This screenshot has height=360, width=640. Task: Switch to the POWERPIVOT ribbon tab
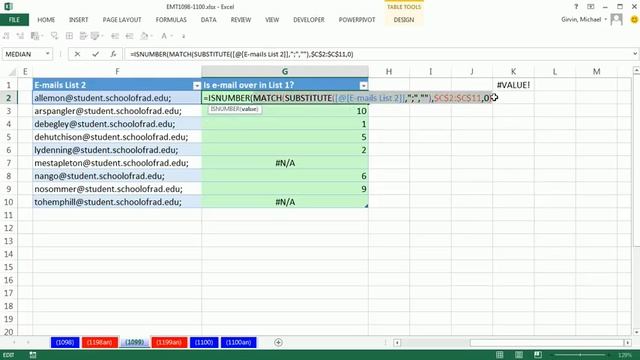click(x=357, y=20)
